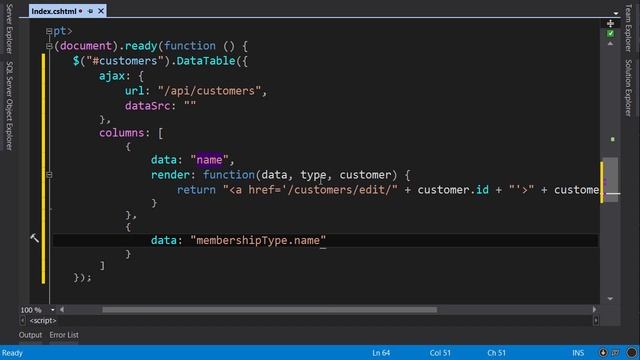The width and height of the screenshot is (640, 360).
Task: Click the quick actions screwdriver icon
Action: pyautogui.click(x=35, y=238)
